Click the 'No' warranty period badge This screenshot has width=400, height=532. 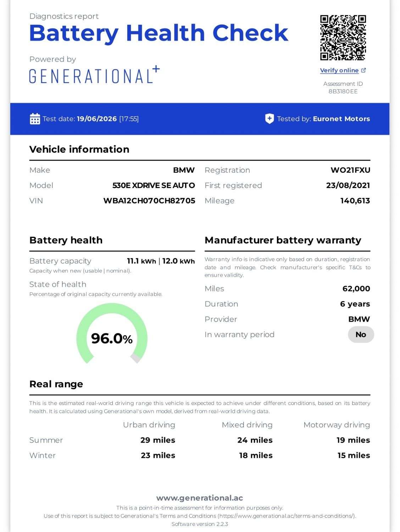point(361,334)
